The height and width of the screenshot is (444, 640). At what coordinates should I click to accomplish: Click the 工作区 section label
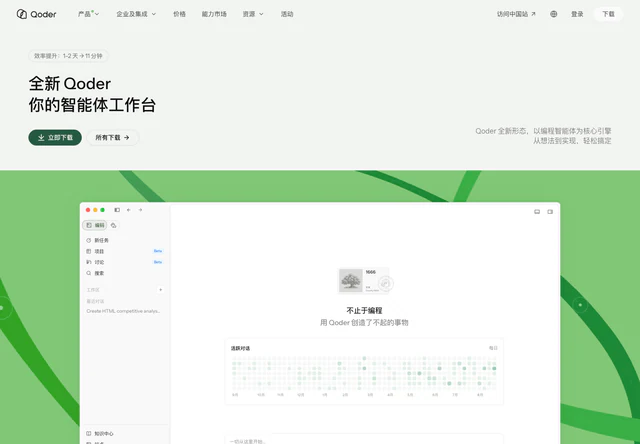[93, 290]
